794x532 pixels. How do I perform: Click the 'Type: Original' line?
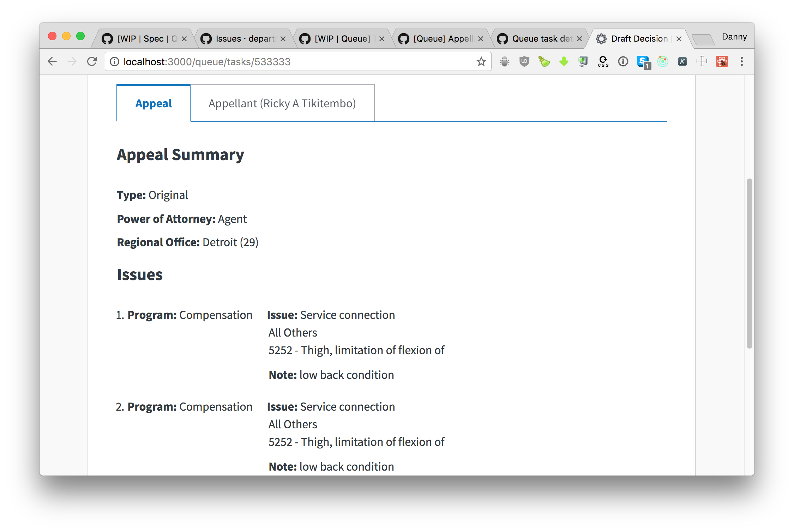[x=152, y=195]
